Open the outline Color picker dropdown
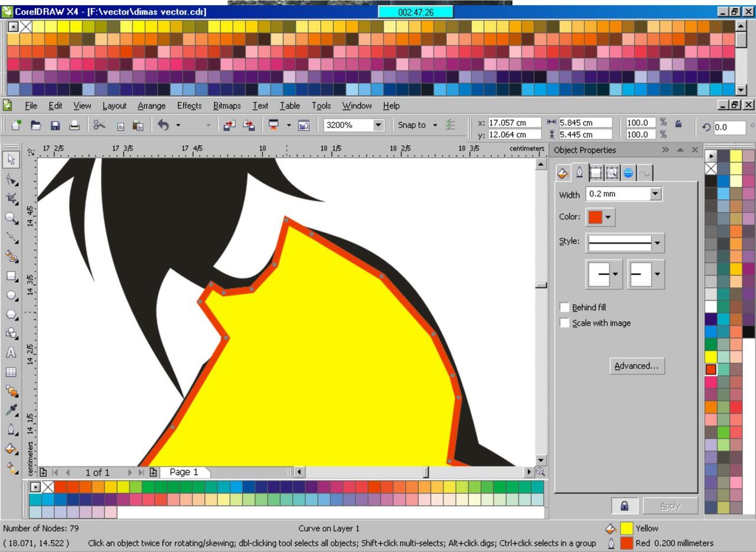Viewport: 756px width, 552px height. click(608, 217)
